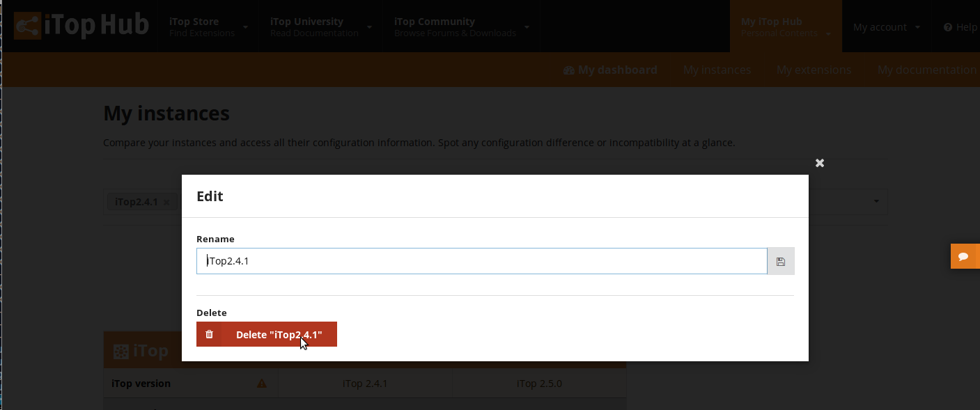Open the My documentation tab

tap(926, 70)
